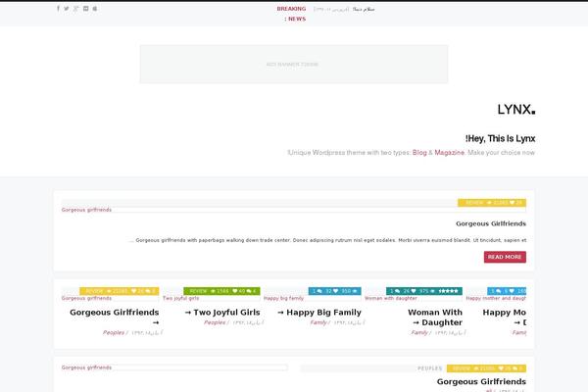Click the green REVIEW badge on Two Joyful Girls
Viewport: 588px width, 392px height.
pos(221,291)
